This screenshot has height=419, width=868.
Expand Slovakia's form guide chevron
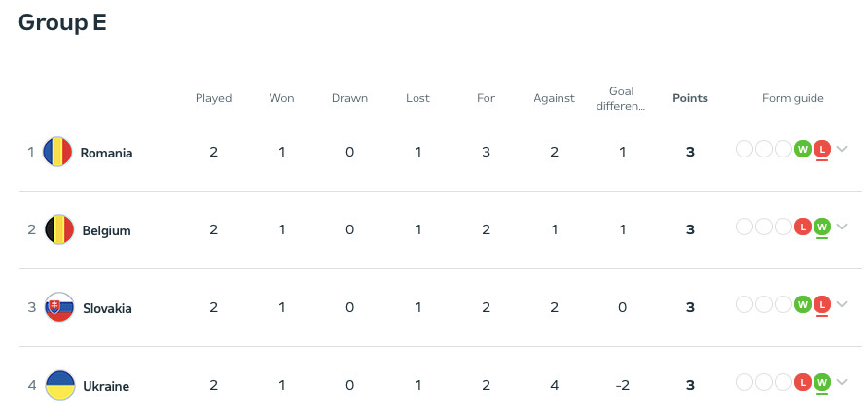pyautogui.click(x=842, y=304)
